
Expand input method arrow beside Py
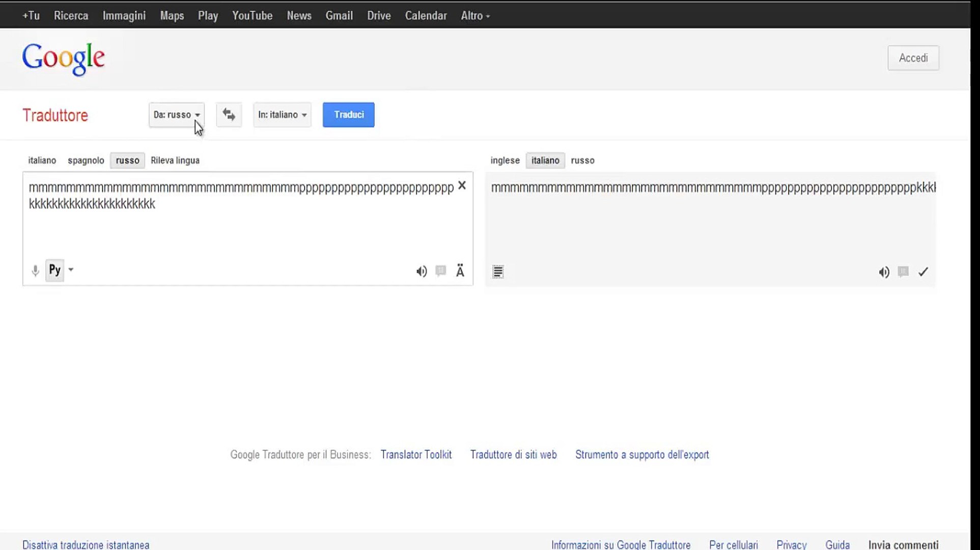(x=71, y=270)
